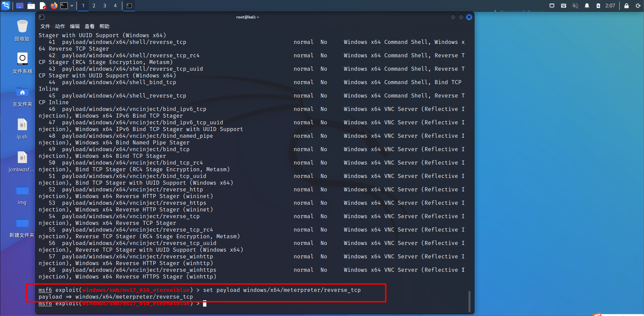
Task: Unmute the audio volume tray icon
Action: (x=575, y=6)
